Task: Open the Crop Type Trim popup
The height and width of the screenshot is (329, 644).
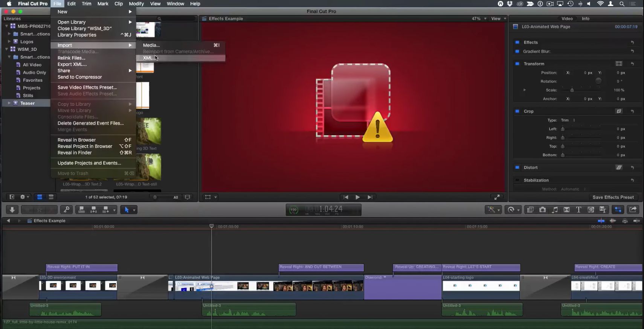Action: pyautogui.click(x=568, y=120)
